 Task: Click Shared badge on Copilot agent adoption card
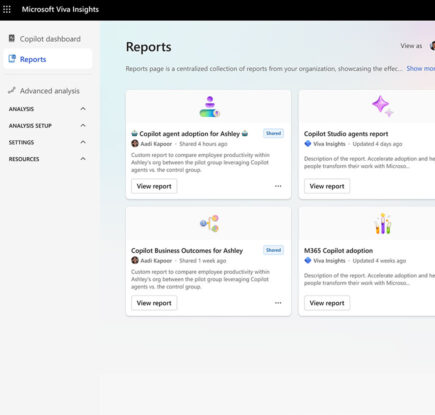273,133
